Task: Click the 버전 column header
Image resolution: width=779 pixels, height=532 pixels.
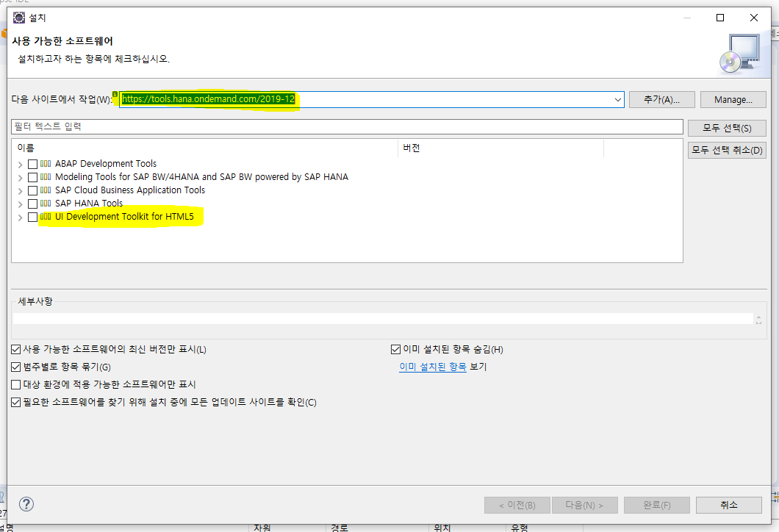Action: click(x=500, y=148)
